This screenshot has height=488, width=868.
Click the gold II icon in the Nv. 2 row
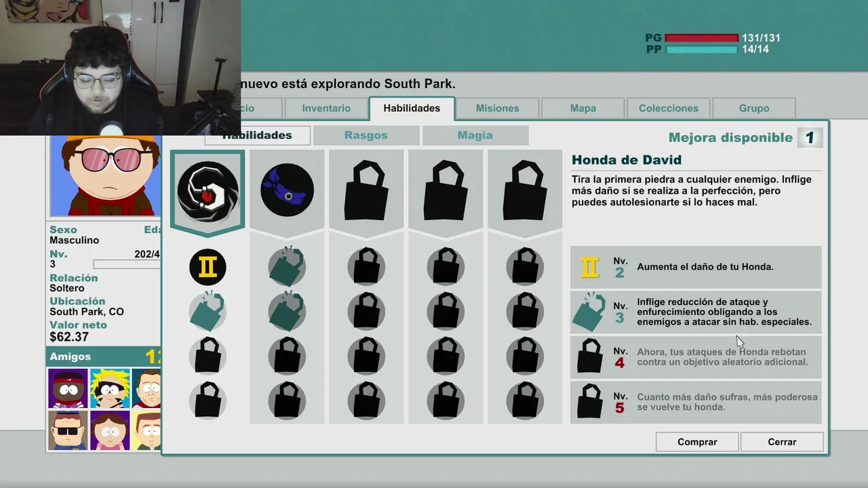click(x=590, y=267)
